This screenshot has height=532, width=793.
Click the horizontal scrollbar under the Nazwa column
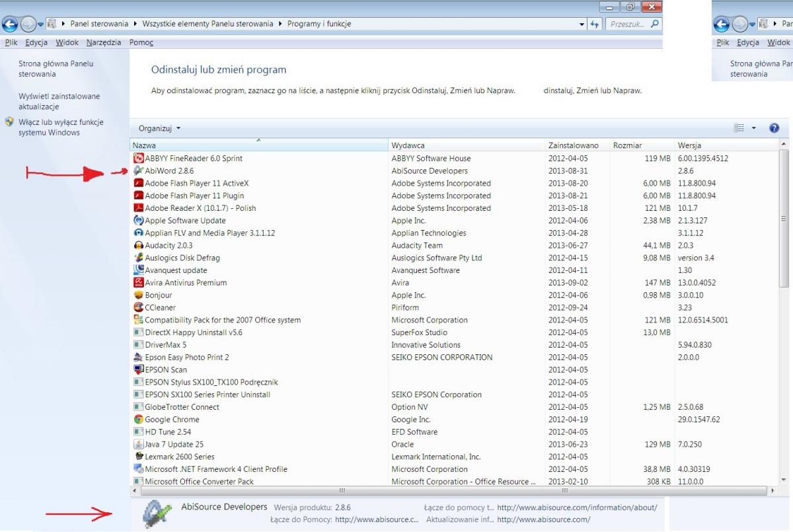(342, 491)
